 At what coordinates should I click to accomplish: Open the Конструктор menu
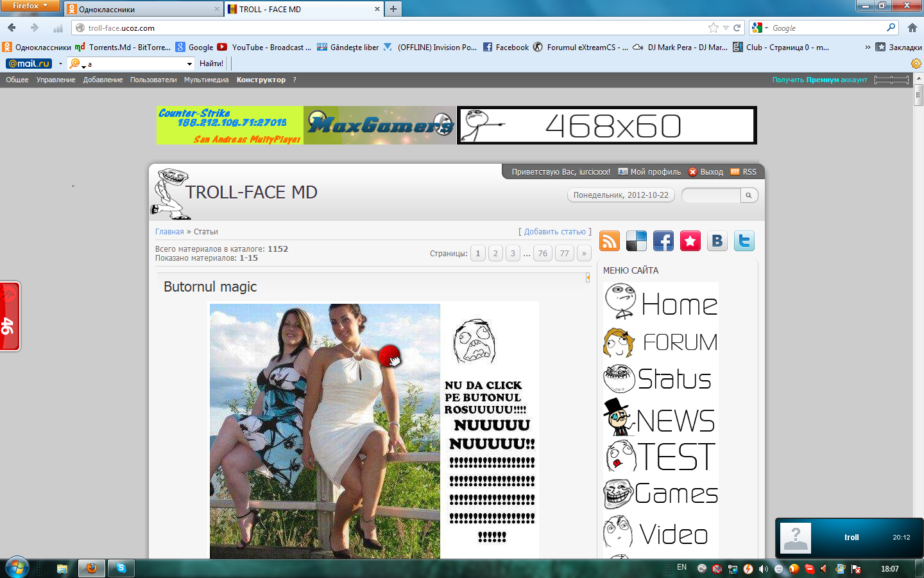tap(261, 80)
